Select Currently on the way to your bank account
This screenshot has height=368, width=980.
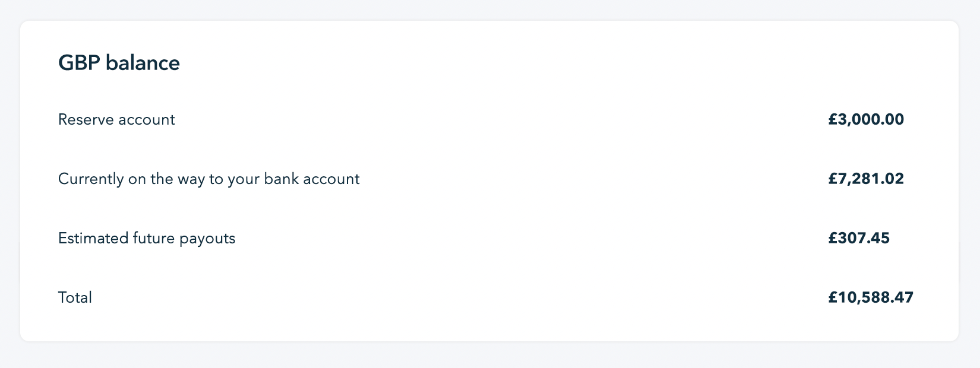click(x=209, y=179)
